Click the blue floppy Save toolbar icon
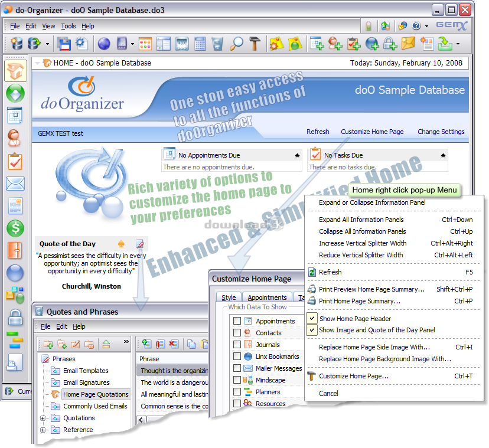The height and width of the screenshot is (448, 489). (x=64, y=44)
